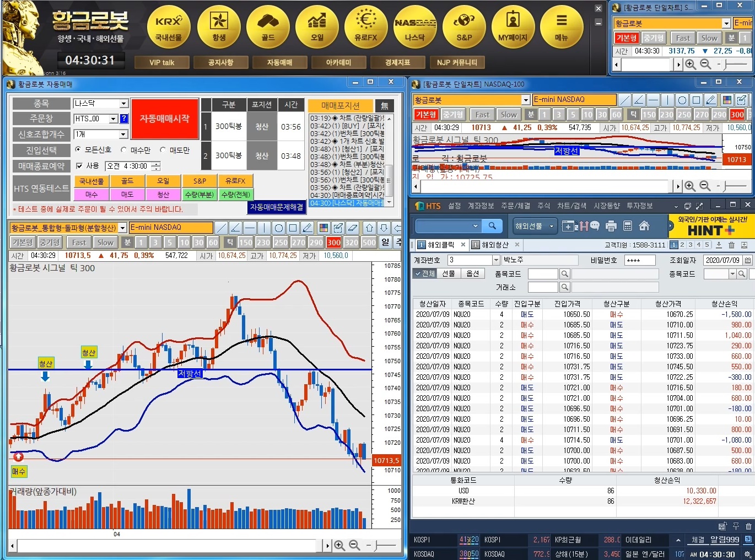The width and height of the screenshot is (755, 560).
Task: Click the 경제지표 button
Action: (x=397, y=62)
